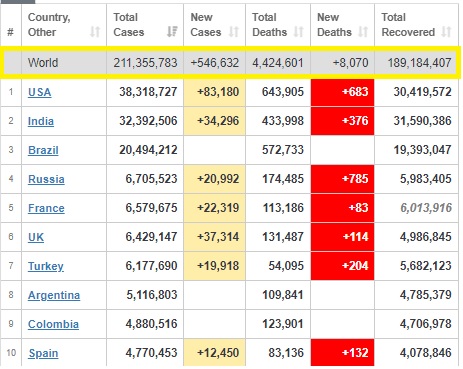Select the Spain country link

(43, 353)
